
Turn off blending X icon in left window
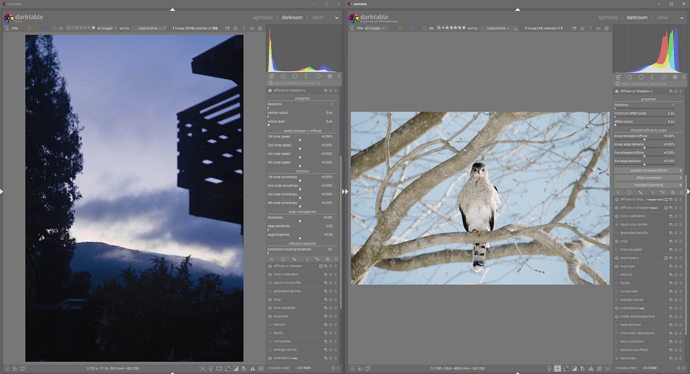pyautogui.click(x=272, y=259)
